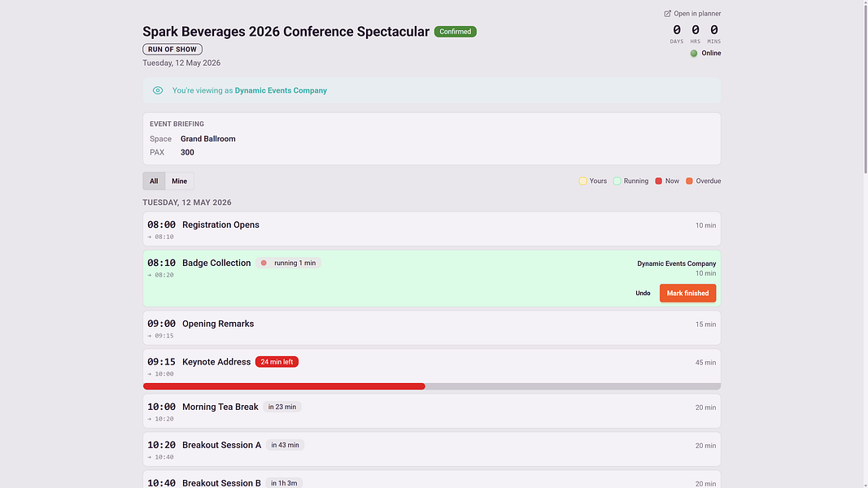Screen dimensions: 868x488
Task: Click the Tuesday, 12 May 2026 date under title
Action: coord(181,63)
